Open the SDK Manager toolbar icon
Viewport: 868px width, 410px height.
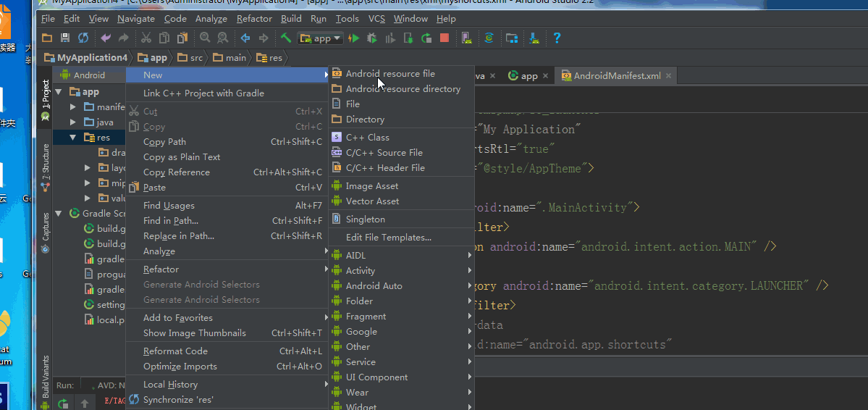534,38
